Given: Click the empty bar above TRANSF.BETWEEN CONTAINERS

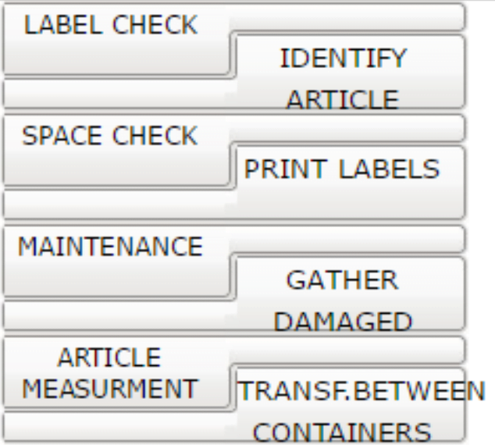Looking at the screenshot, I should point(347,350).
